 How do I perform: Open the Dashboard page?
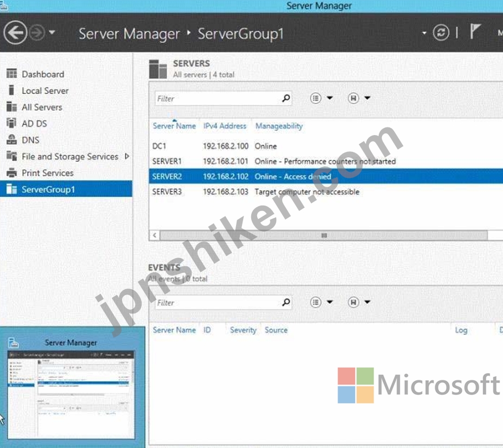point(43,74)
